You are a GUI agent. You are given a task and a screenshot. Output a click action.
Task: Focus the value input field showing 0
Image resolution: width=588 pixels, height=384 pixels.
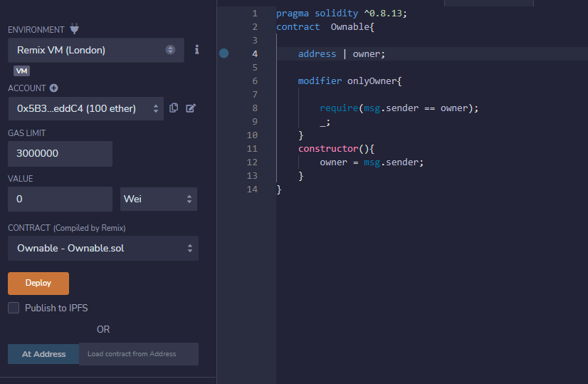pos(60,199)
